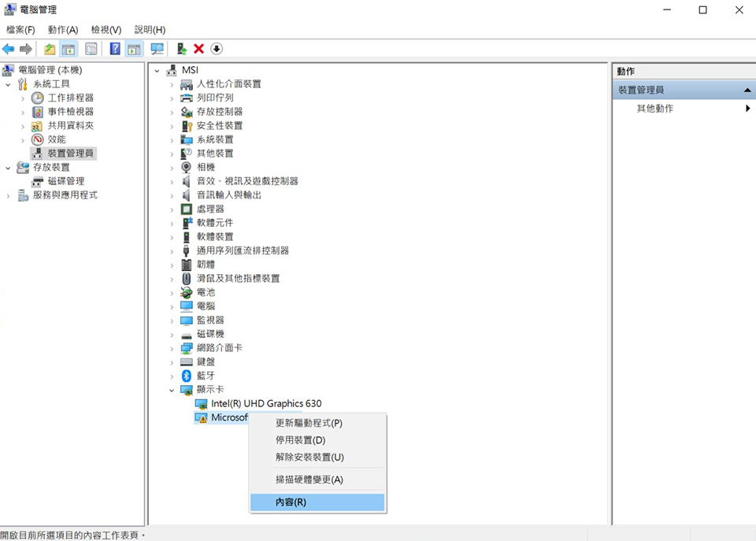Expand the 網路介面卡 category
The image size is (756, 541).
coord(172,348)
